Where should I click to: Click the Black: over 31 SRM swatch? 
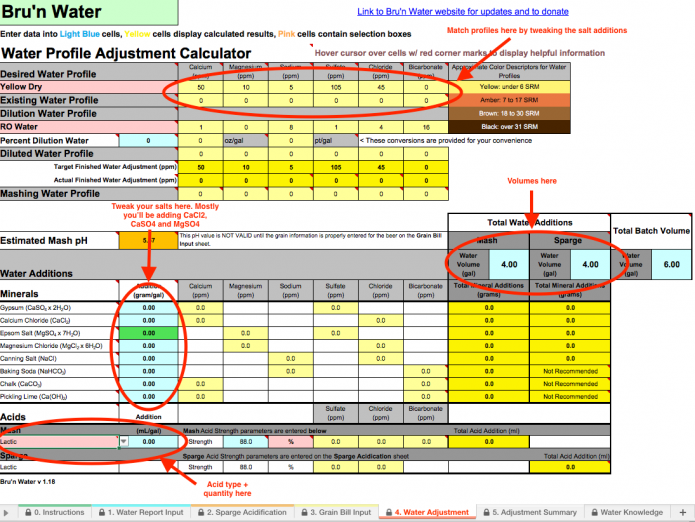(x=509, y=127)
